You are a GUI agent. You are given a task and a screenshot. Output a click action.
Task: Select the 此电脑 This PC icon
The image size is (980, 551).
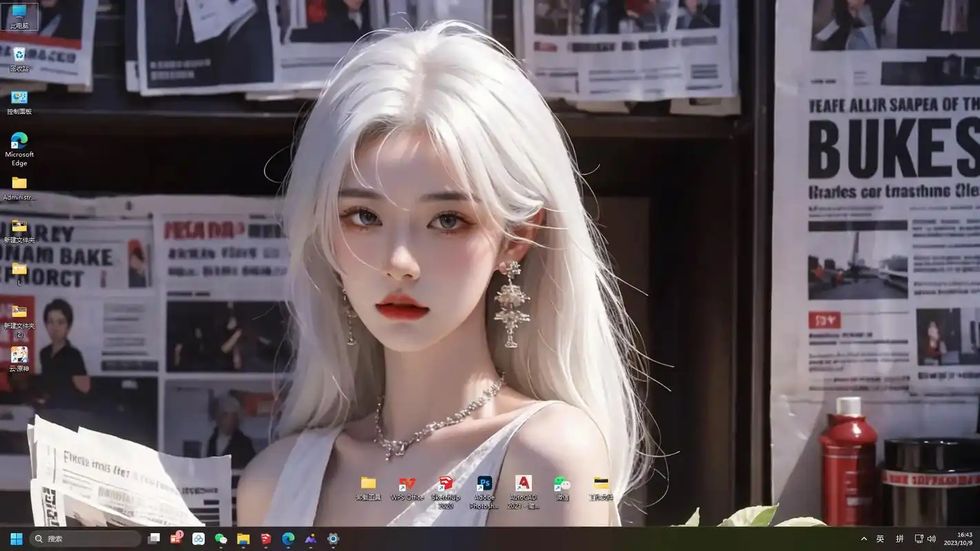pyautogui.click(x=19, y=12)
